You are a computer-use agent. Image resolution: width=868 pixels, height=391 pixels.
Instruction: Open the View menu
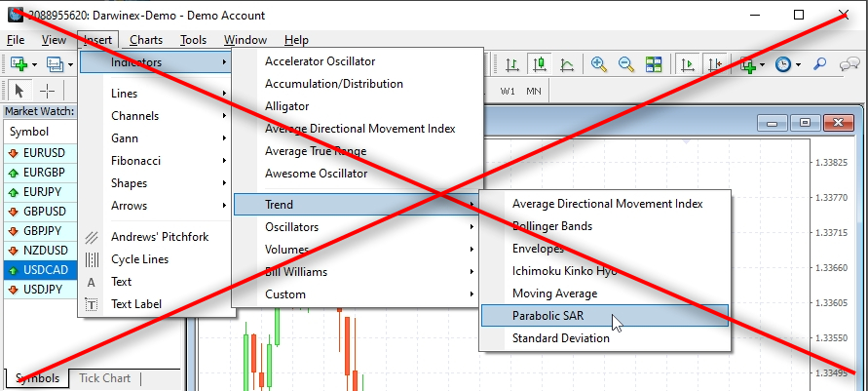pyautogui.click(x=54, y=40)
